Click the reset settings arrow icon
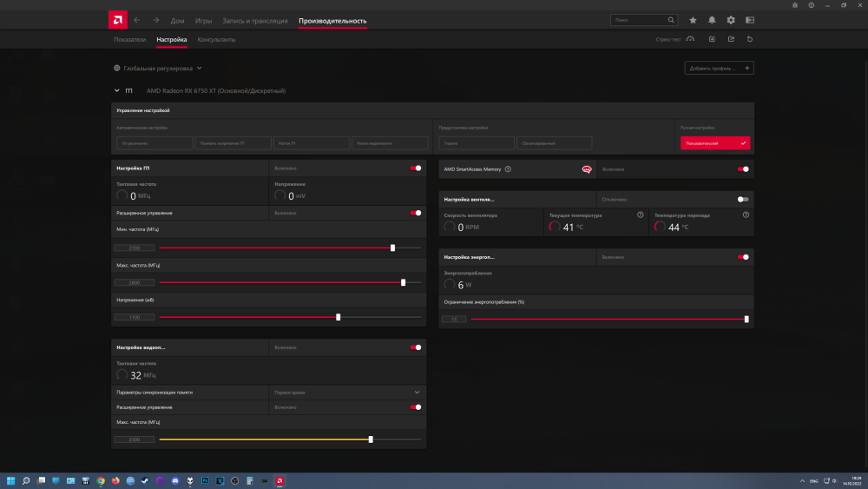 click(750, 39)
